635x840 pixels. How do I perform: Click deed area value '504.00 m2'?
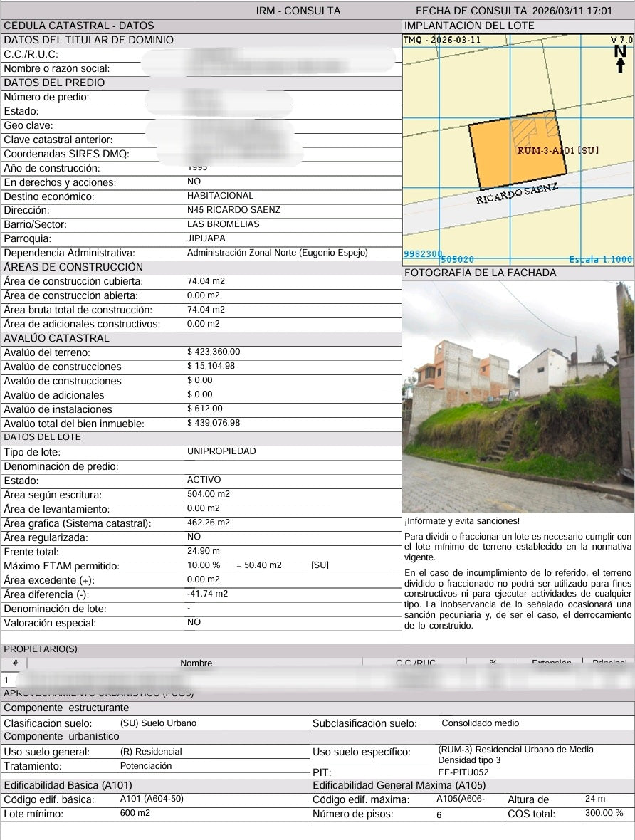pos(209,494)
